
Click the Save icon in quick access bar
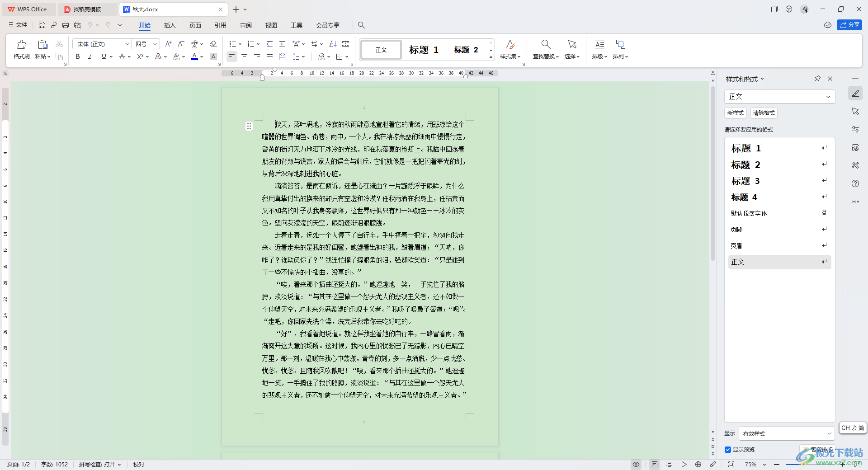[x=42, y=25]
